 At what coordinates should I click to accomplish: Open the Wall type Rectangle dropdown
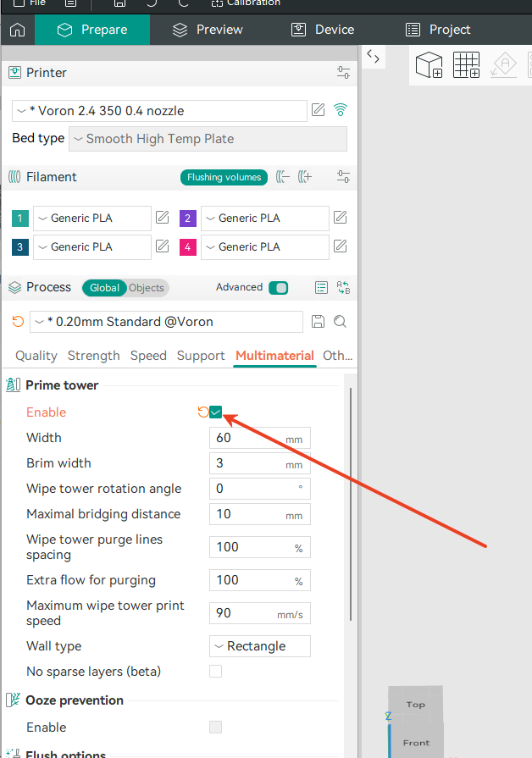click(x=259, y=646)
